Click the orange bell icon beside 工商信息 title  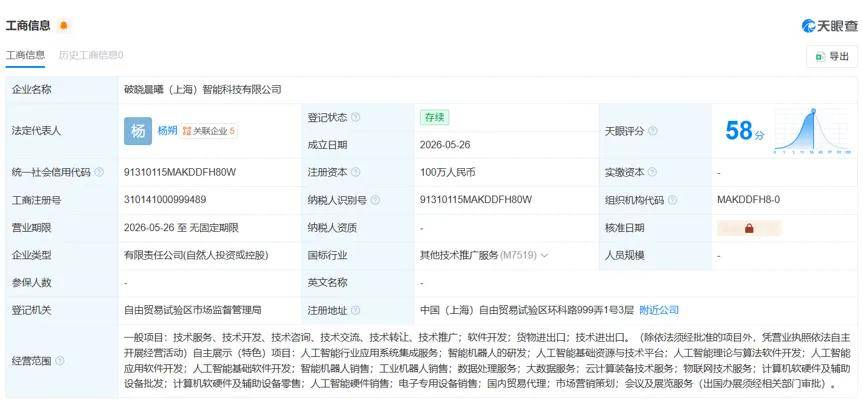(x=64, y=25)
